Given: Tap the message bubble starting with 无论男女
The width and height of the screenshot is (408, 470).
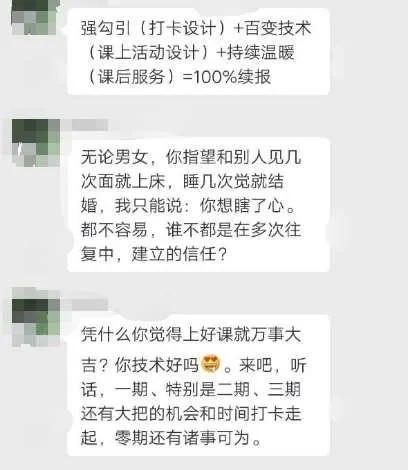Looking at the screenshot, I should click(x=198, y=205).
